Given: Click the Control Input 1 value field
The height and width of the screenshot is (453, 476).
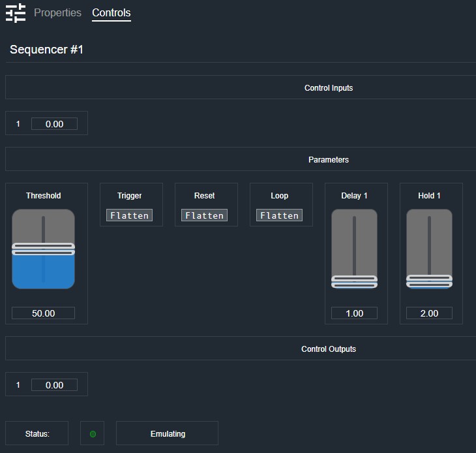Looking at the screenshot, I should tap(54, 123).
